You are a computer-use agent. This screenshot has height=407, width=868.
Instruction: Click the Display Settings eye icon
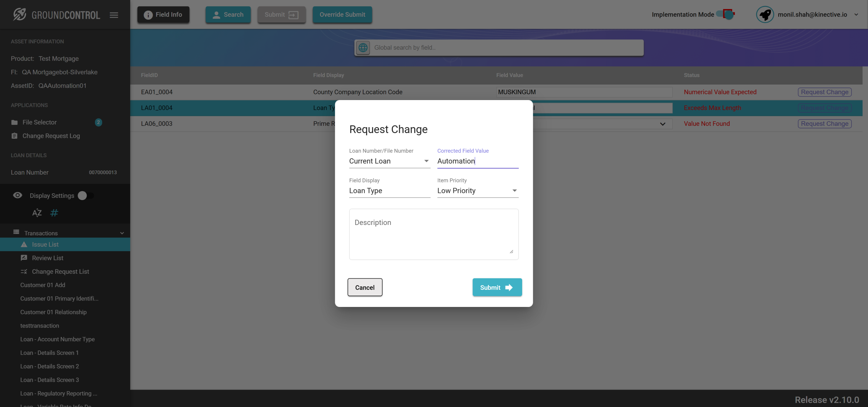pos(17,195)
